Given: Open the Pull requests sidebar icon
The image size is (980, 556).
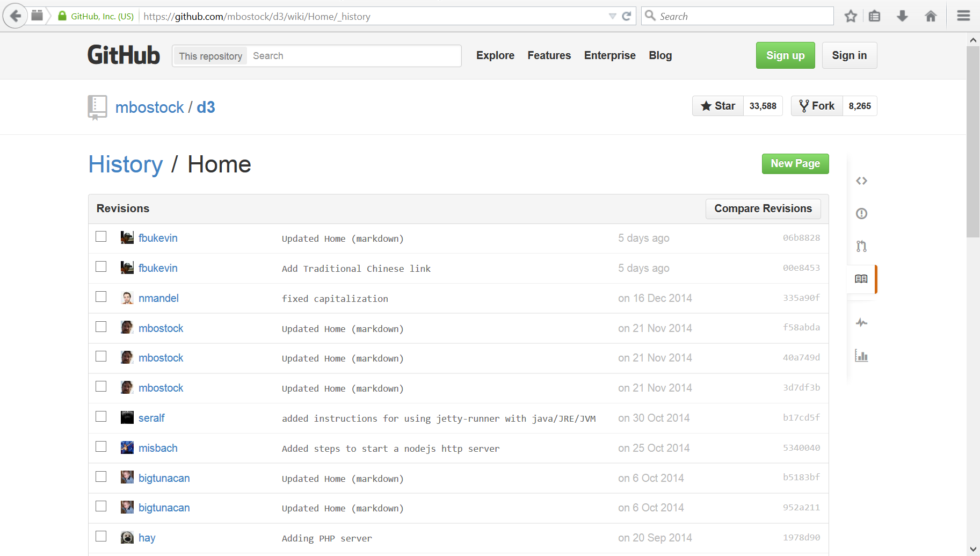Looking at the screenshot, I should pyautogui.click(x=861, y=246).
